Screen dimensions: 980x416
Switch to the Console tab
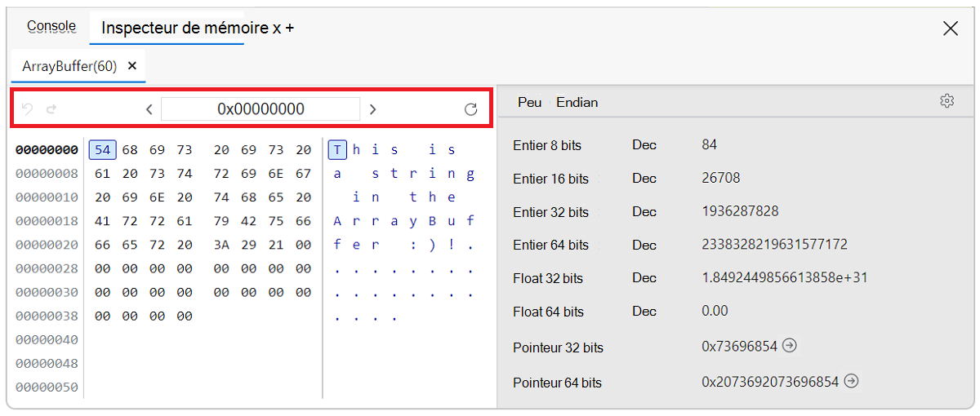point(51,27)
